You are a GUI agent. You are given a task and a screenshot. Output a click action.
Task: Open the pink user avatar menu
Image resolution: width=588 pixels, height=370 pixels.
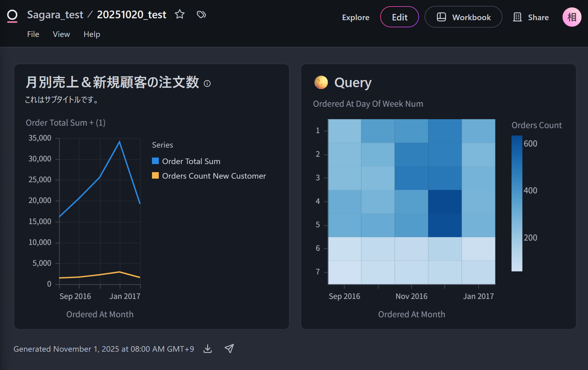pos(572,17)
